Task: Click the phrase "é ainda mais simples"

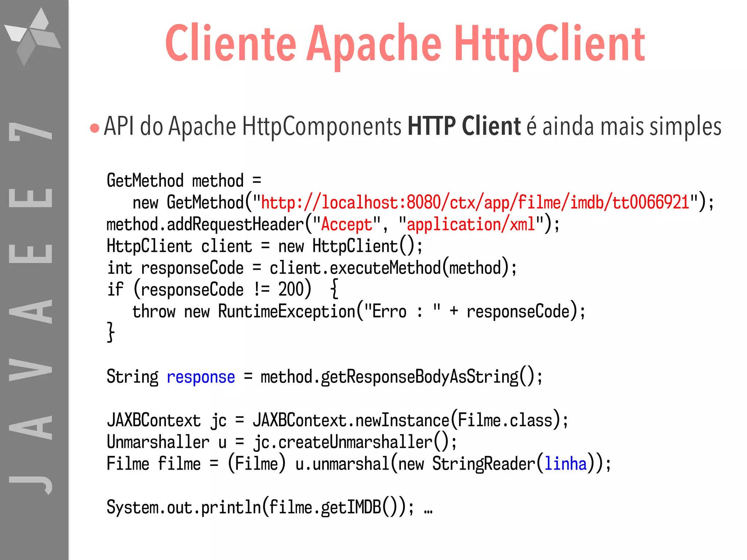Action: (x=624, y=127)
